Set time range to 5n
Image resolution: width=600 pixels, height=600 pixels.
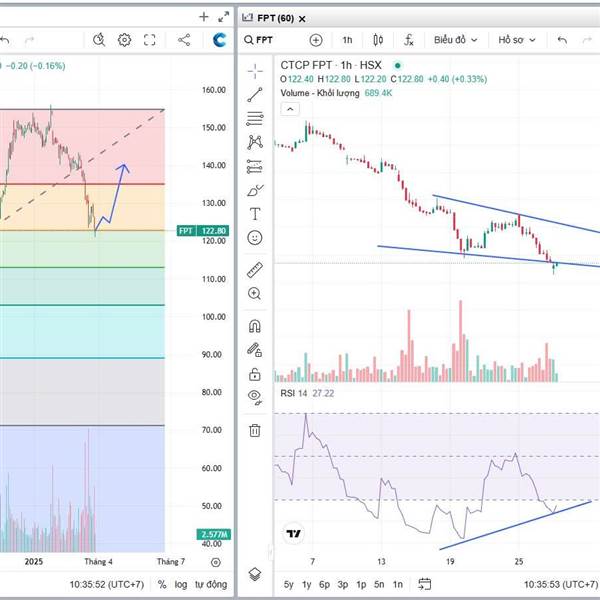379,584
